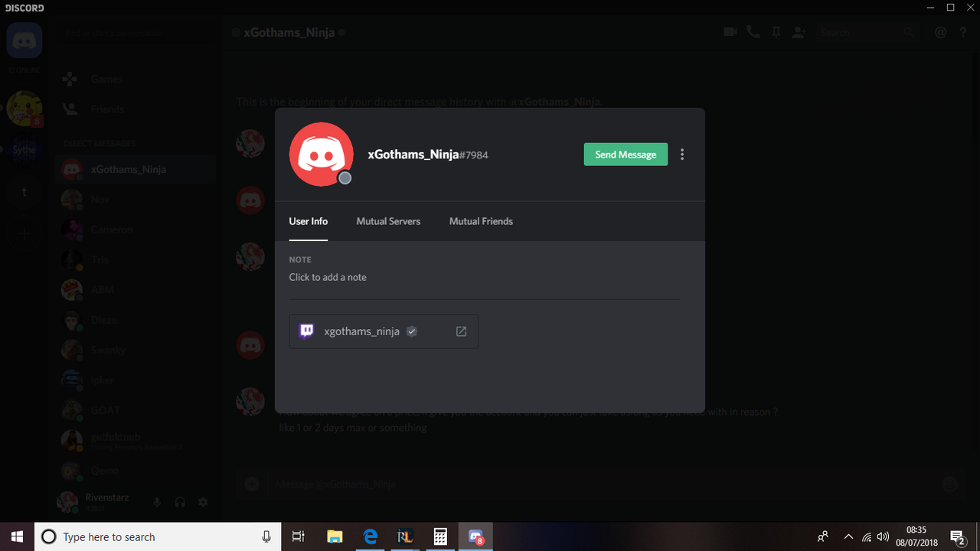Open User Settings gear icon
980x551 pixels.
pyautogui.click(x=203, y=502)
